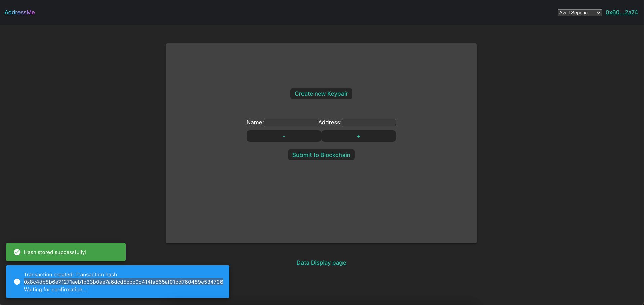Dismiss the Hash stored successfully toast

(66, 252)
